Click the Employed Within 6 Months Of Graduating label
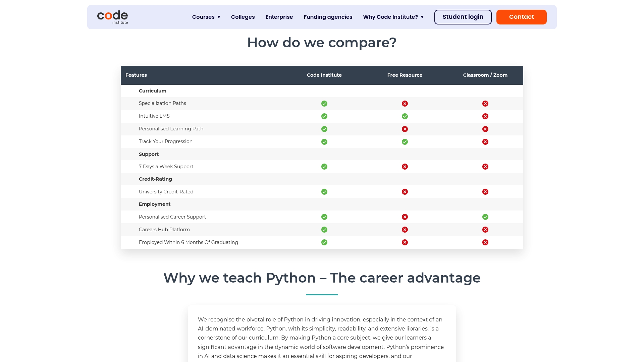Image resolution: width=644 pixels, height=362 pixels. [189, 242]
